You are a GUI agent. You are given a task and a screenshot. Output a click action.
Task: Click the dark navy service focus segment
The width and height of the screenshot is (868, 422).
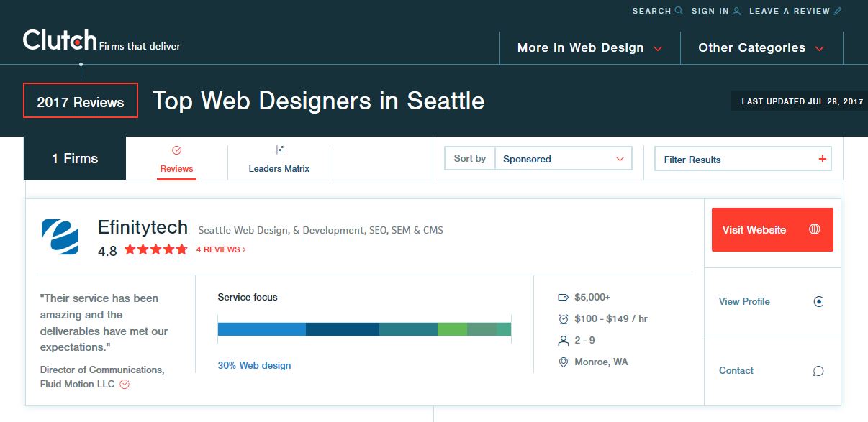(343, 329)
